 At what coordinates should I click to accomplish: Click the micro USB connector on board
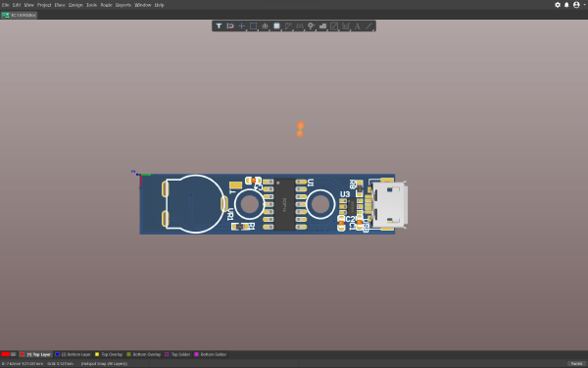point(389,205)
